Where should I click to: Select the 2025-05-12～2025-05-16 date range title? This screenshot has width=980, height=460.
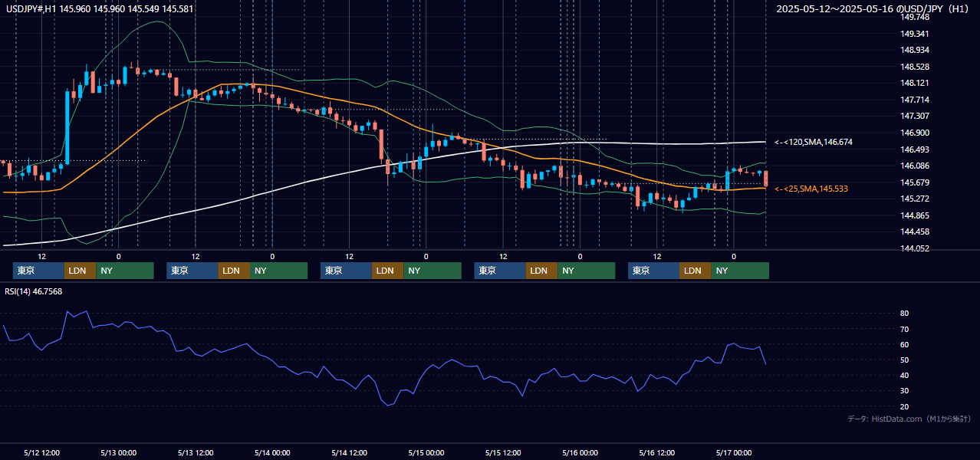pyautogui.click(x=873, y=9)
